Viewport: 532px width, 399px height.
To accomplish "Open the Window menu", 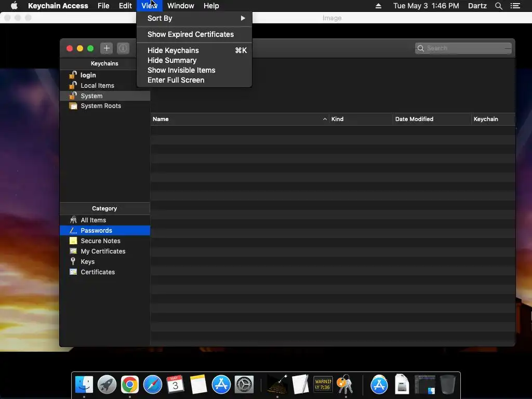I will click(x=180, y=6).
